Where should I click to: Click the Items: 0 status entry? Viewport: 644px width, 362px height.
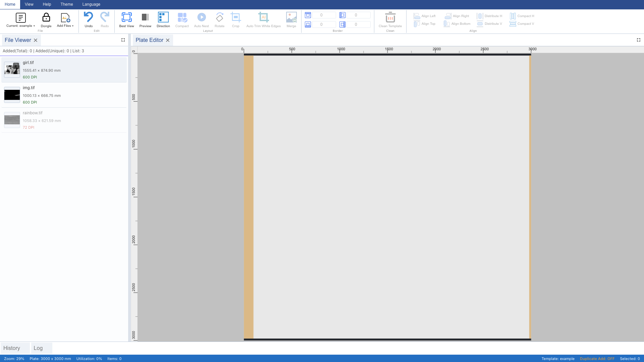[114, 359]
